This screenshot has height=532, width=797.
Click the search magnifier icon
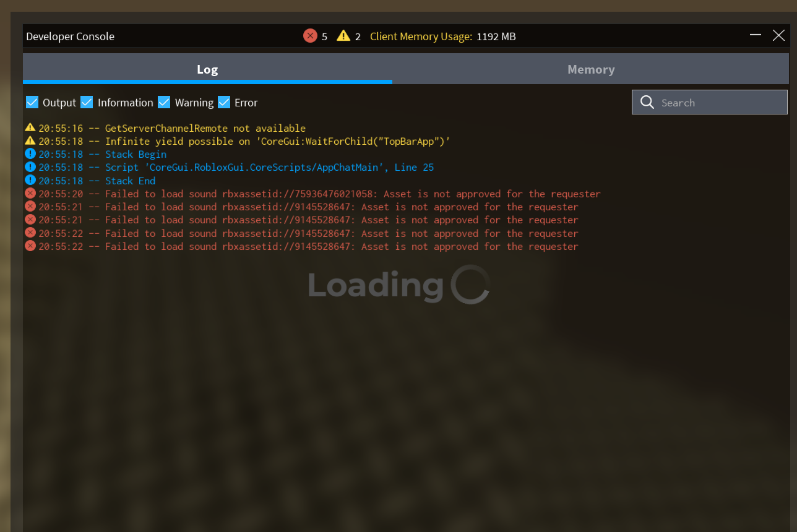[647, 102]
